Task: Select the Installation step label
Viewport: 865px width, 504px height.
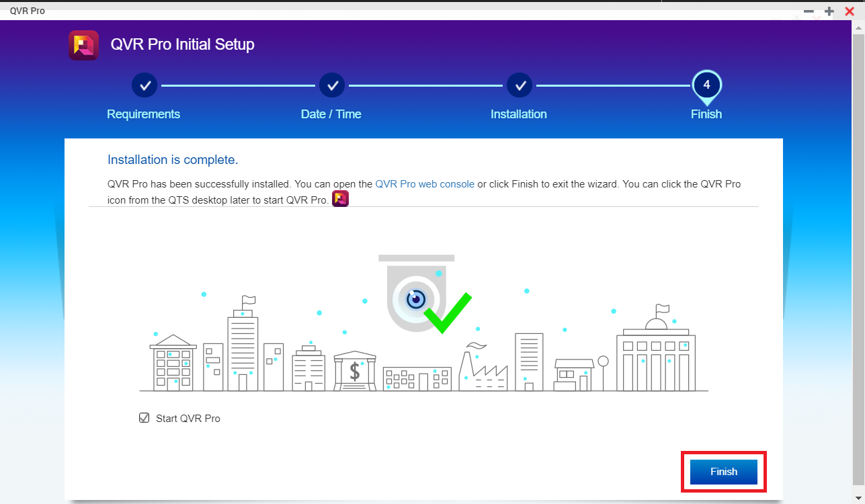Action: pyautogui.click(x=518, y=114)
